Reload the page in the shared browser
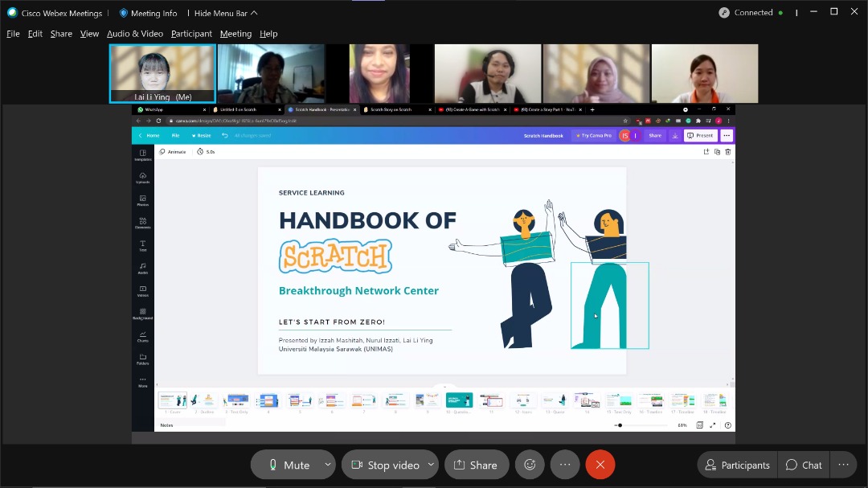The width and height of the screenshot is (868, 488). pos(159,121)
